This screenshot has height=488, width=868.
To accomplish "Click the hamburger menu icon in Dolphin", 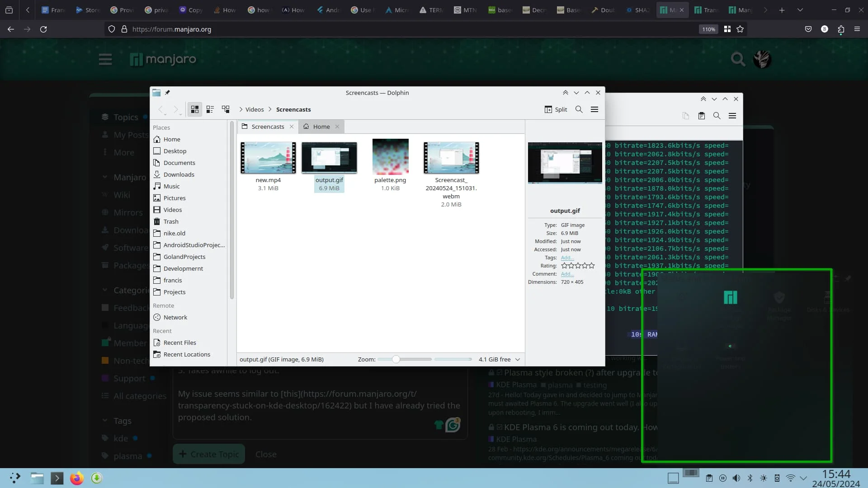I will (594, 109).
